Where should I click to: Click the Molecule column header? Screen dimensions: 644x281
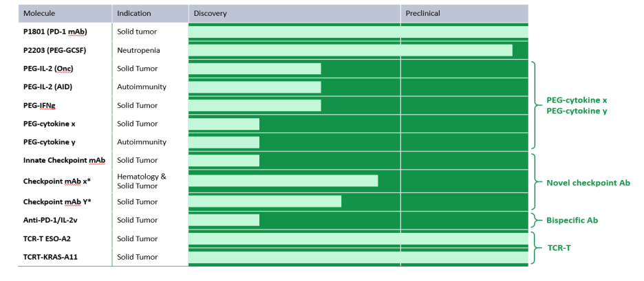(x=39, y=13)
